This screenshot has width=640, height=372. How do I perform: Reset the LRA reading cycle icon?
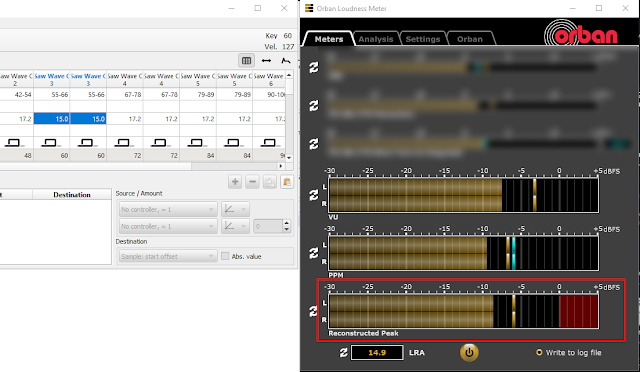click(x=344, y=352)
